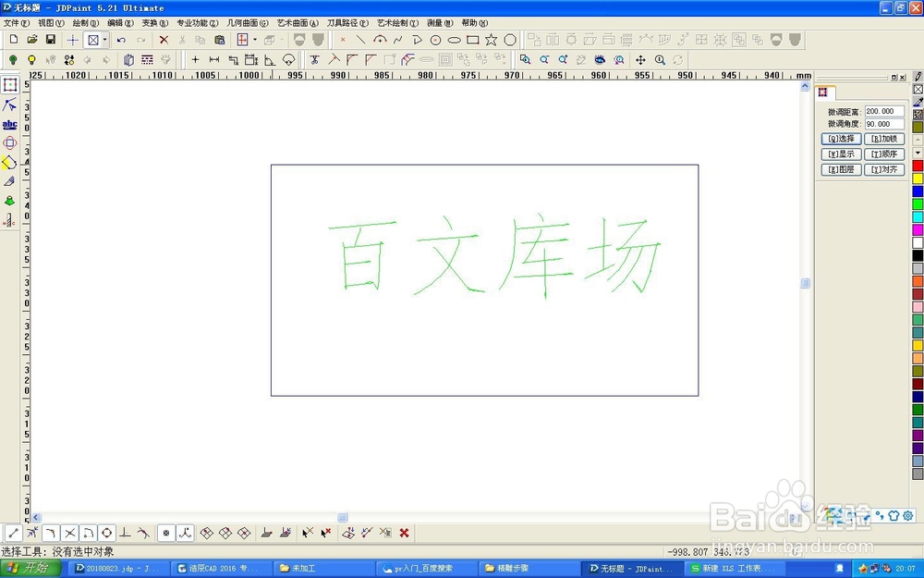The height and width of the screenshot is (578, 924).
Task: Click the green light bulb icon
Action: click(13, 59)
